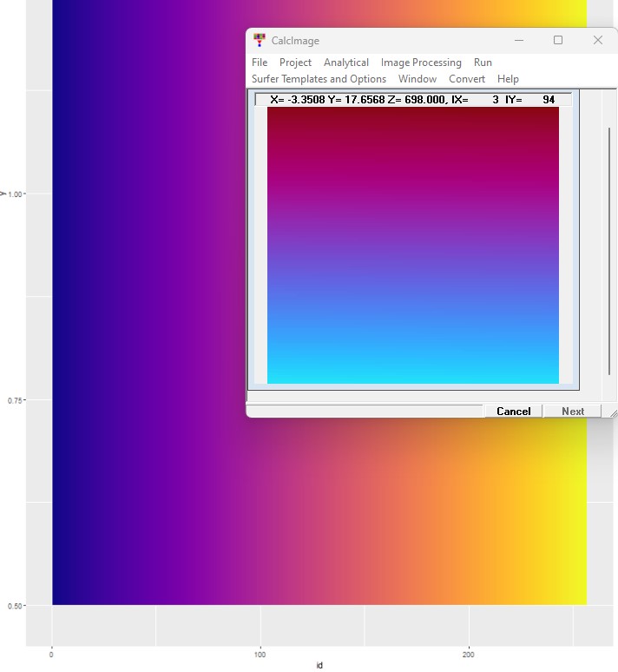Select the Run menu
This screenshot has height=672, width=618.
point(483,63)
